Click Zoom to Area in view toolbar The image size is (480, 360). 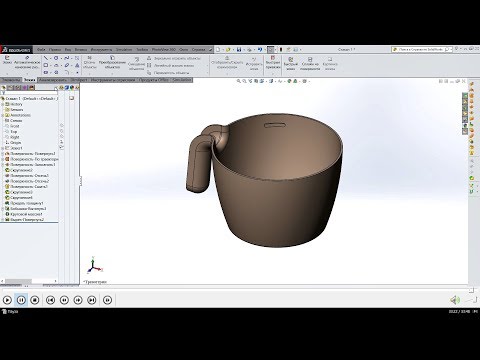point(244,81)
